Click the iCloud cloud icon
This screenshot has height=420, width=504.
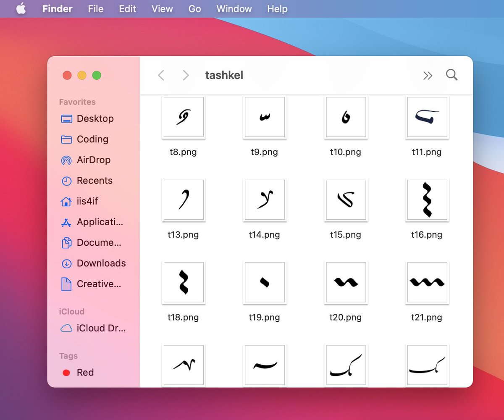(x=66, y=328)
